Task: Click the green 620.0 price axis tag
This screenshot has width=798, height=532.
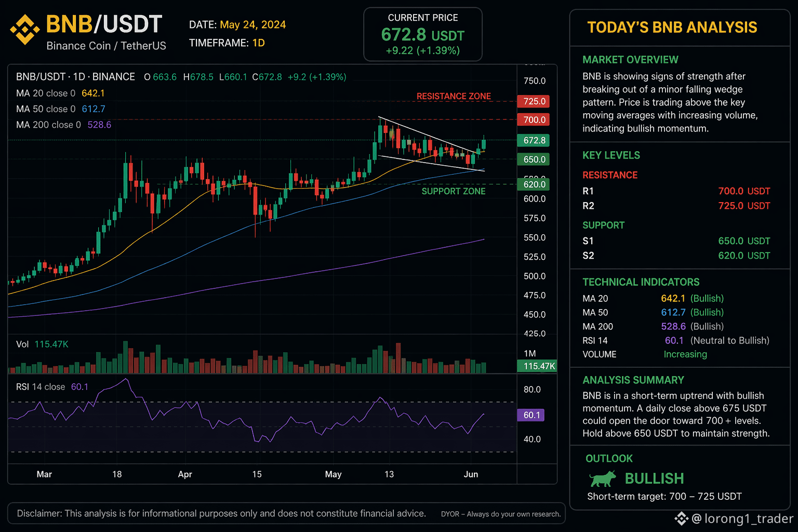Action: (x=534, y=184)
